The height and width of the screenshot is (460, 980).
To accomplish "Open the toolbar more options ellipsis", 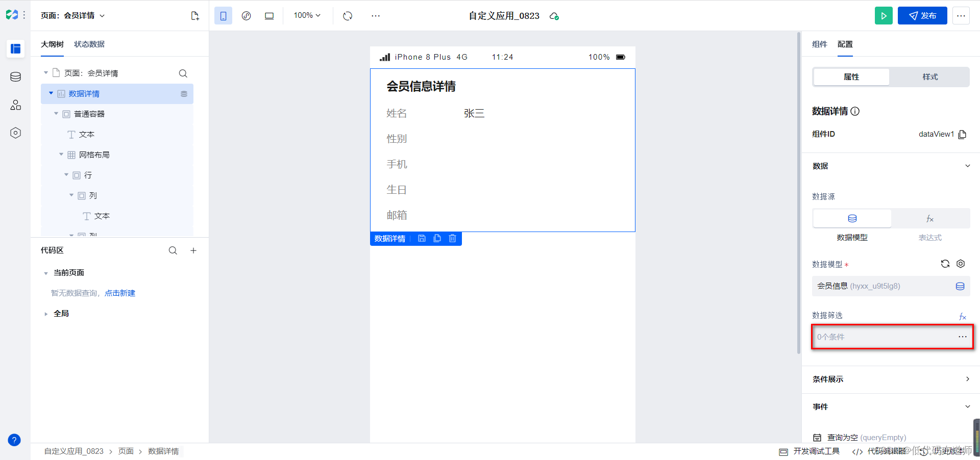I will (376, 16).
